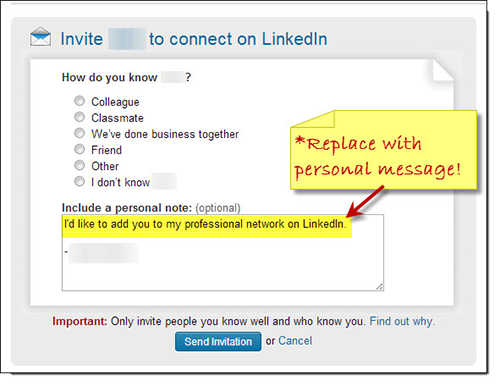Choose the I don't know option
This screenshot has height=386, width=500.
click(x=79, y=181)
